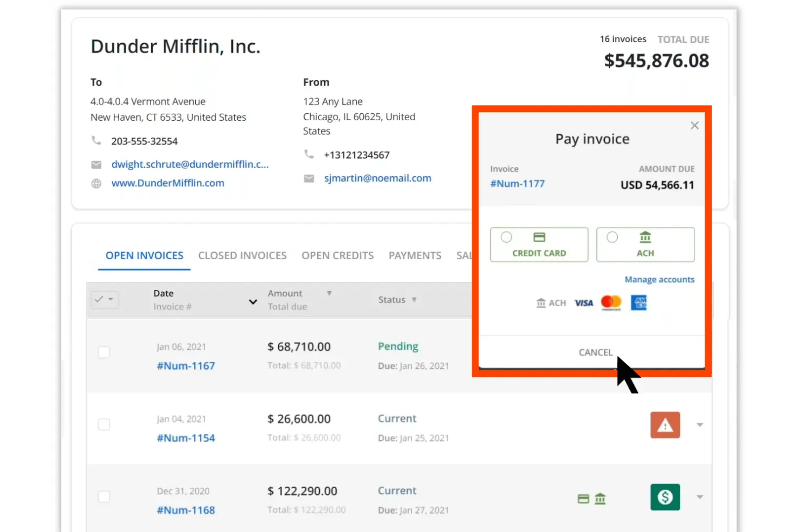
Task: Open invoice #Num-1154
Action: tap(185, 438)
